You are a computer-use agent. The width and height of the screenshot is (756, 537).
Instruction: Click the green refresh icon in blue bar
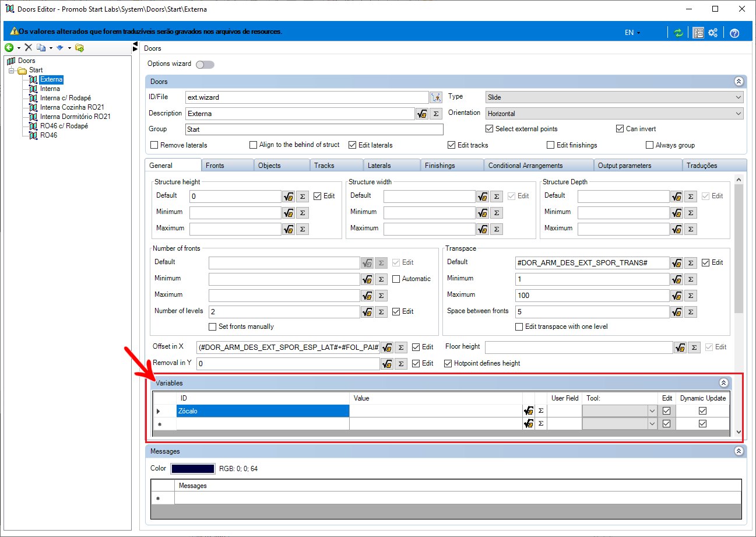(678, 33)
